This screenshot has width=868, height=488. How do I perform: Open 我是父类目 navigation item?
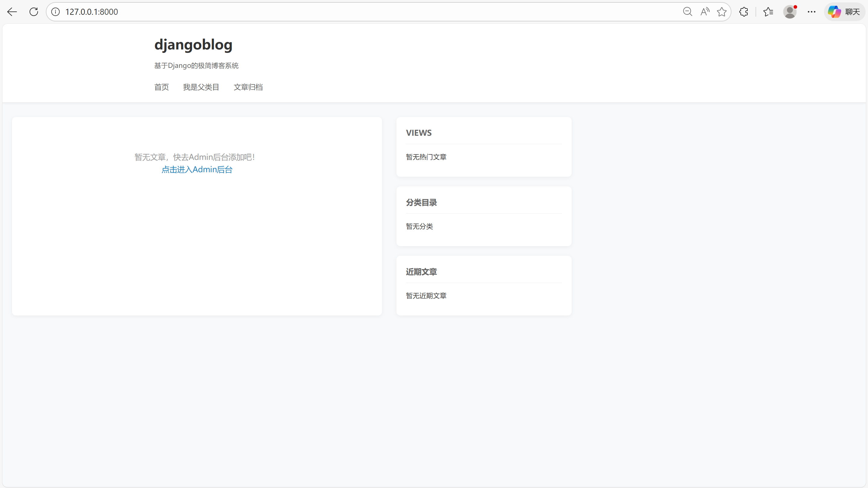click(x=201, y=87)
